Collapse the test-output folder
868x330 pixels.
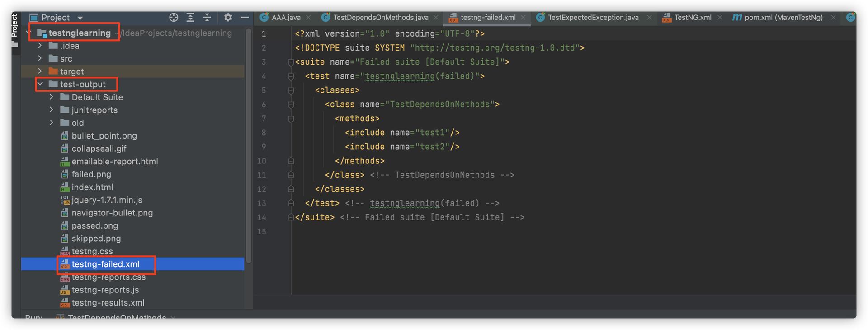pos(40,84)
